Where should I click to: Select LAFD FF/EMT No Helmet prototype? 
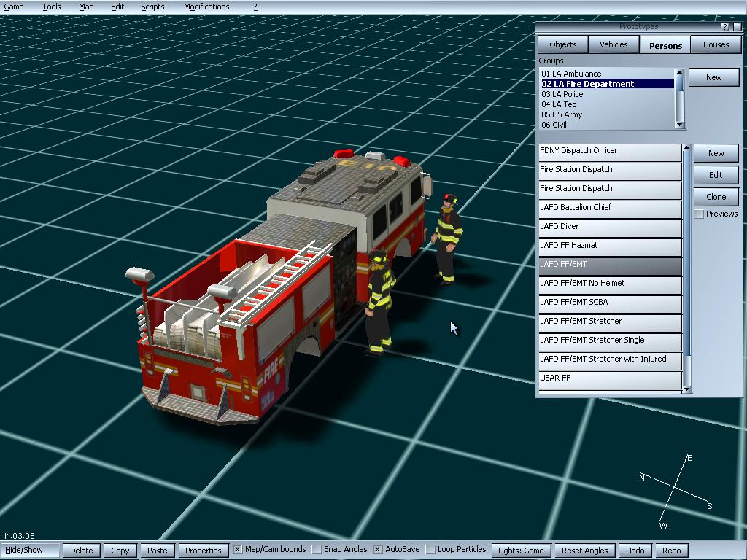(611, 285)
